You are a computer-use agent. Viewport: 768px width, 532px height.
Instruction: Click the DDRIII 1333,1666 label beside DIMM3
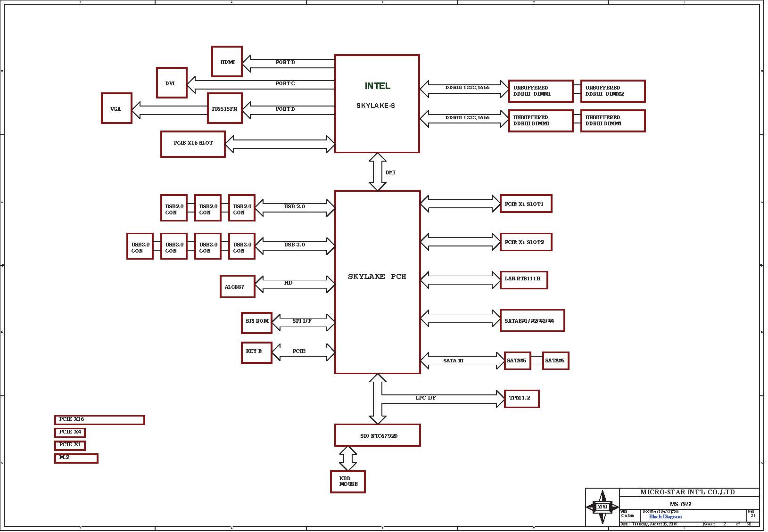pyautogui.click(x=467, y=117)
